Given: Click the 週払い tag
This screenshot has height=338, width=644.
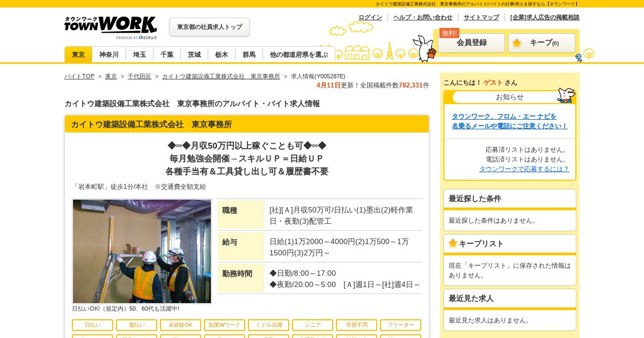Looking at the screenshot, I should pyautogui.click(x=136, y=325).
